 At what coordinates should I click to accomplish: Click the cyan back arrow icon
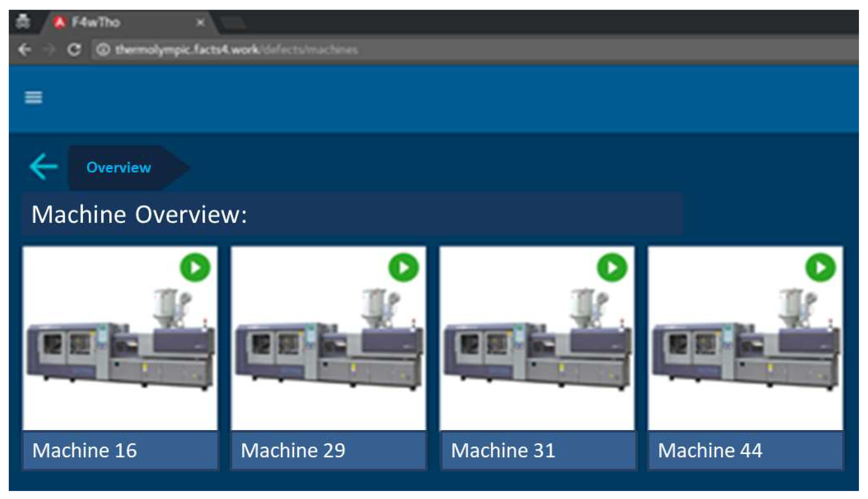pos(43,167)
